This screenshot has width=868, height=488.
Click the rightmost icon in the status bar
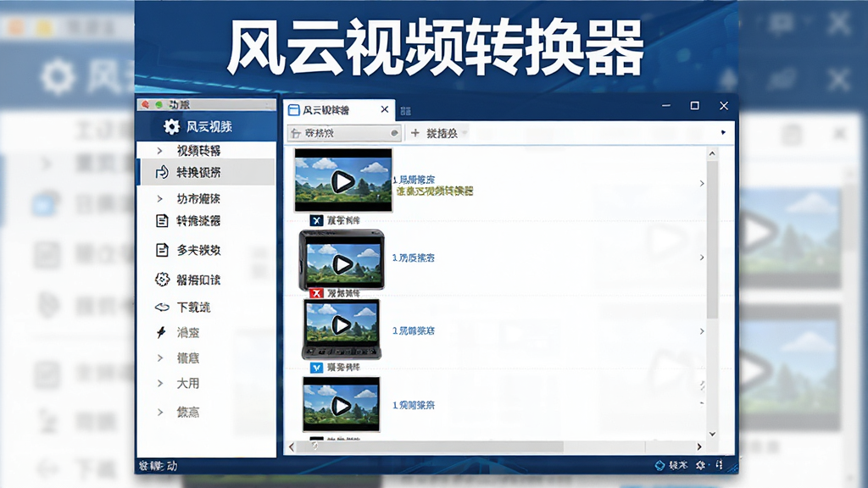coord(719,465)
